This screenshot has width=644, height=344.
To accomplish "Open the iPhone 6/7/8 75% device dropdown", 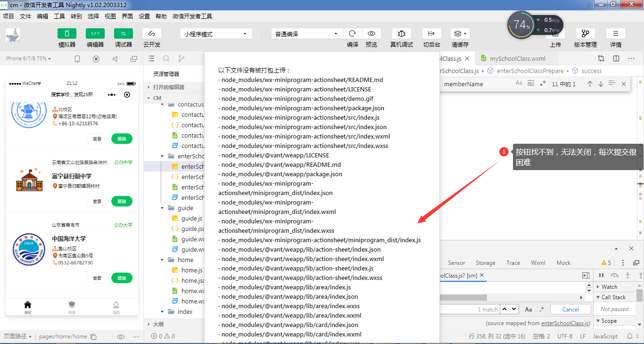I will (28, 58).
